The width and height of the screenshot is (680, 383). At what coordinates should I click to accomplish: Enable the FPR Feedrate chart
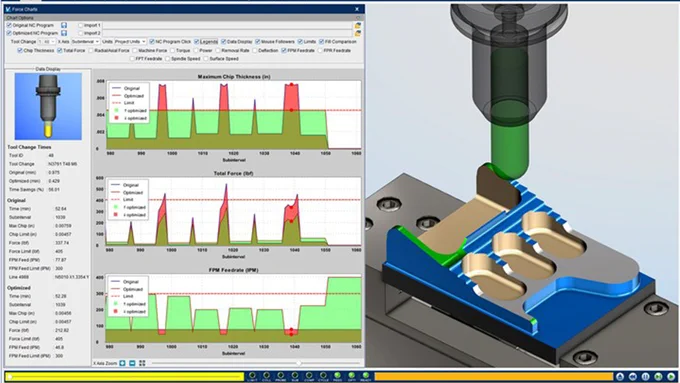(320, 51)
